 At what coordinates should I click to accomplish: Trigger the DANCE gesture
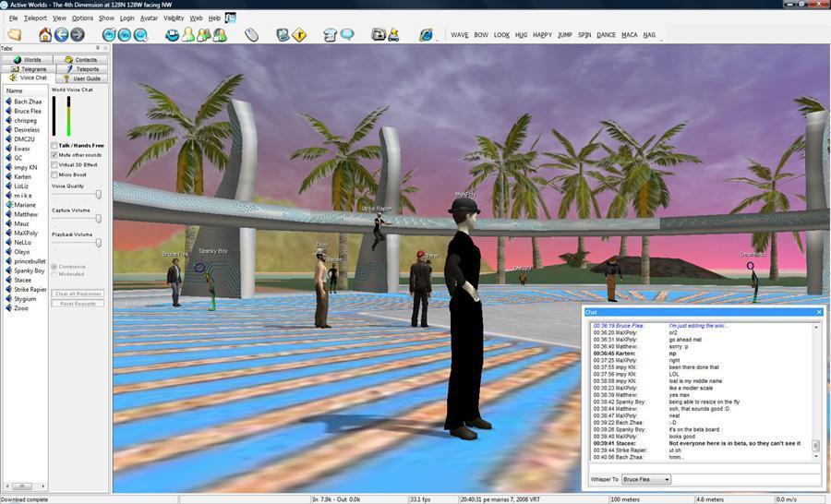[x=607, y=35]
